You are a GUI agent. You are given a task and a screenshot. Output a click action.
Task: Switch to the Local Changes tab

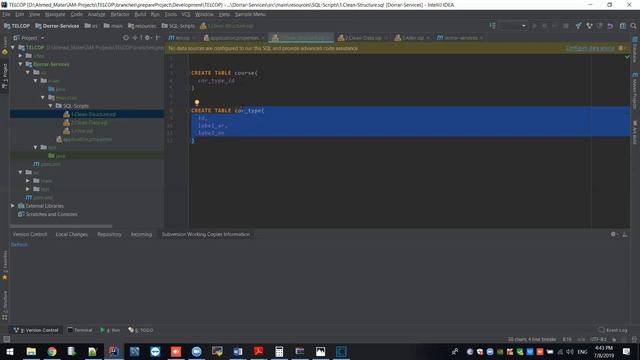point(71,234)
